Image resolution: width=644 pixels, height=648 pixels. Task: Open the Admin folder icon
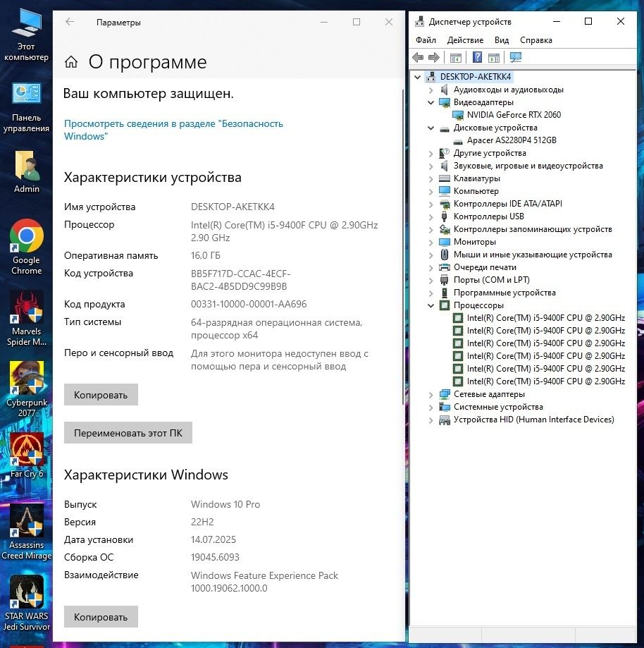(x=27, y=171)
